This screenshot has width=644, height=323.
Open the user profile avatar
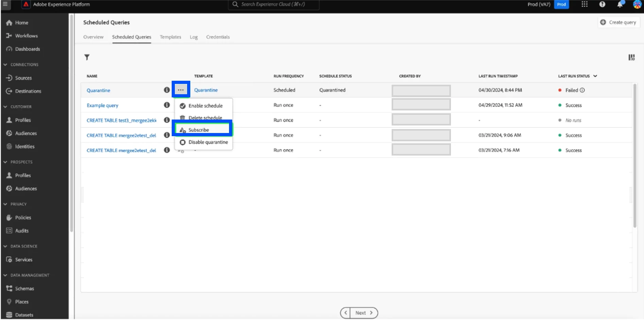point(637,4)
